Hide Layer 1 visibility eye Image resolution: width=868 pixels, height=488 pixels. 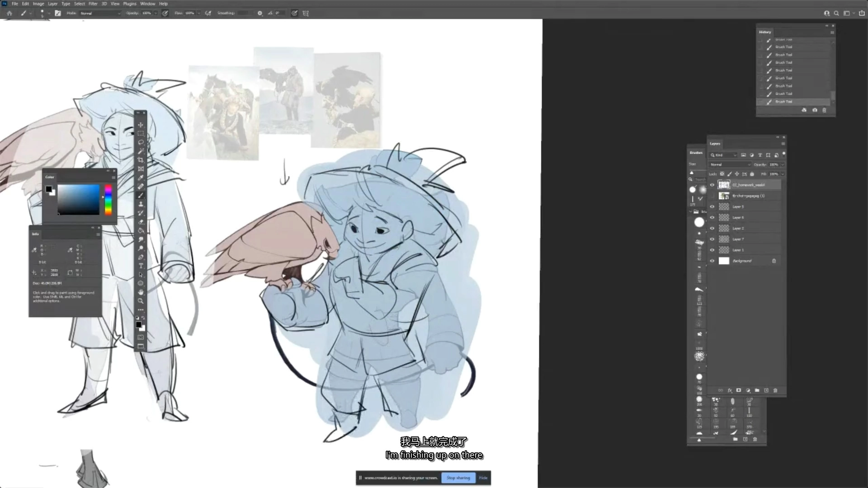pos(712,250)
